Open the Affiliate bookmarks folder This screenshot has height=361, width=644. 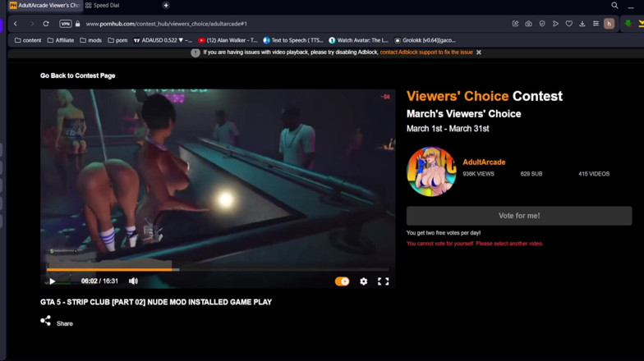[61, 40]
